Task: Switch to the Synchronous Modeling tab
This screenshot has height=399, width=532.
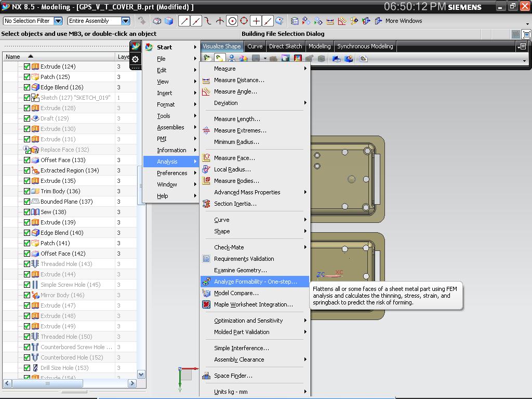Action: point(365,46)
